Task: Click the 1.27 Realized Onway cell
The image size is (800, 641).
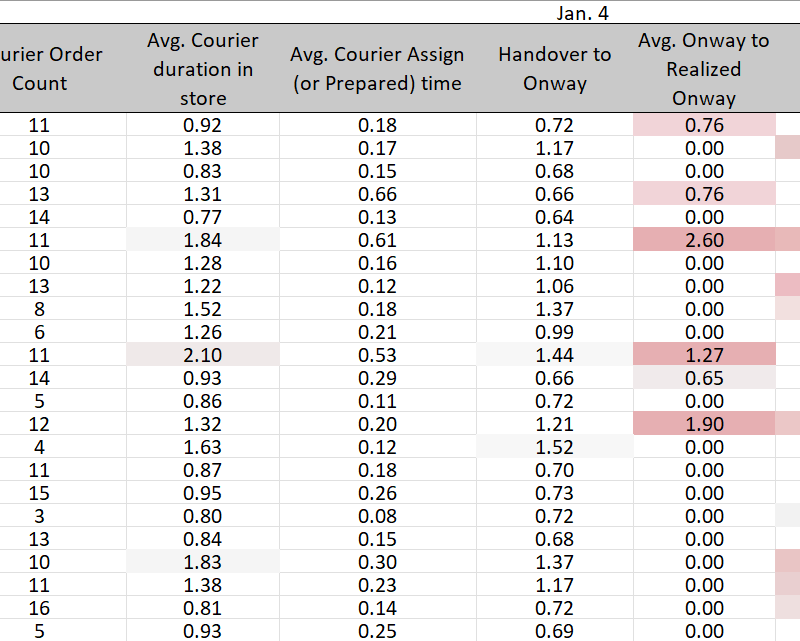Action: click(x=704, y=355)
